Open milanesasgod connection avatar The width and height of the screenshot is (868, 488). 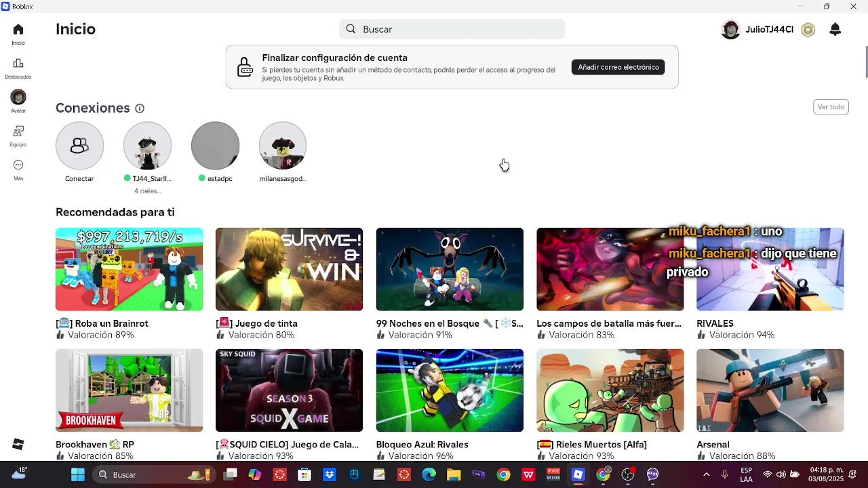[283, 146]
